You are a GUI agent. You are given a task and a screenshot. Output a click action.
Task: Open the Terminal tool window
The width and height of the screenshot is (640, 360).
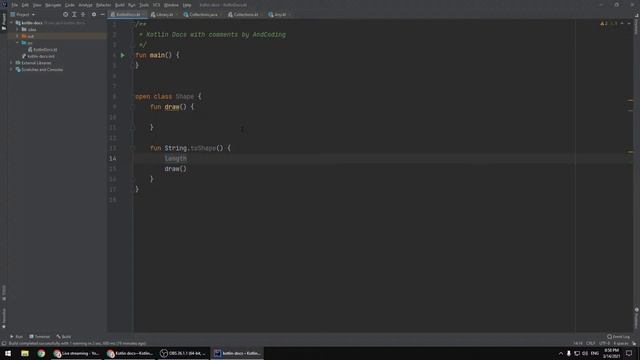coord(40,337)
